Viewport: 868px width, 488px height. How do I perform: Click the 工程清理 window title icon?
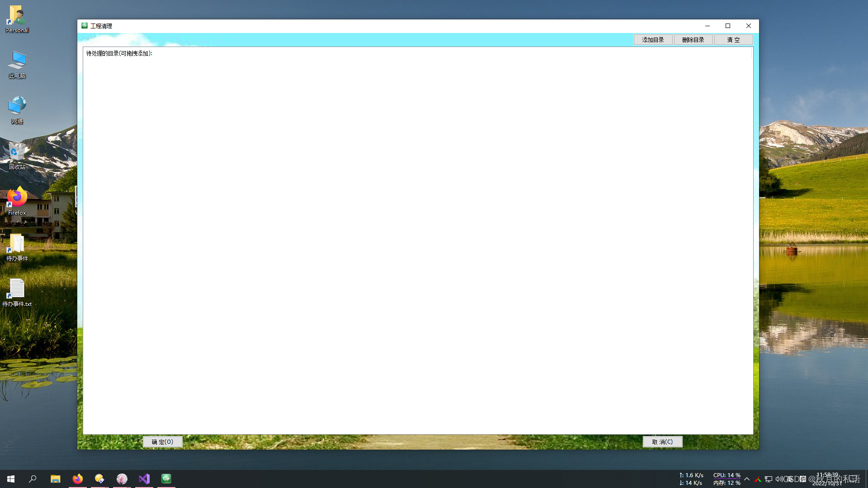pos(85,26)
